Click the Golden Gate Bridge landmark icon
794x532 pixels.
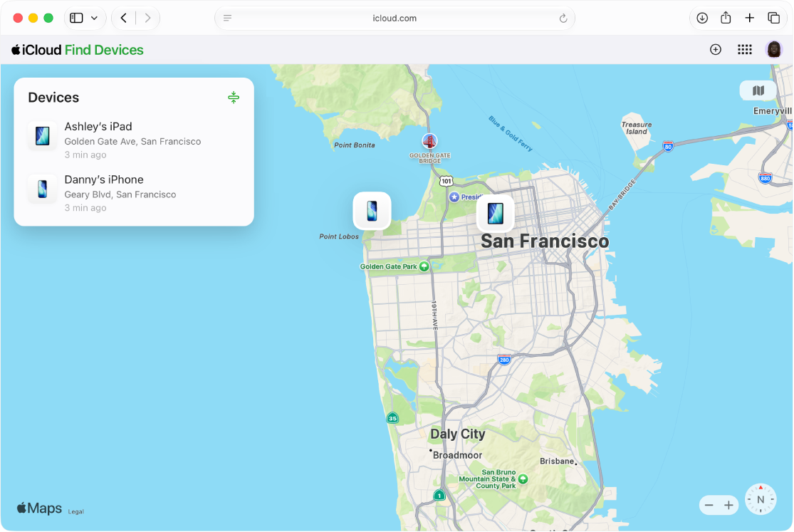click(429, 141)
